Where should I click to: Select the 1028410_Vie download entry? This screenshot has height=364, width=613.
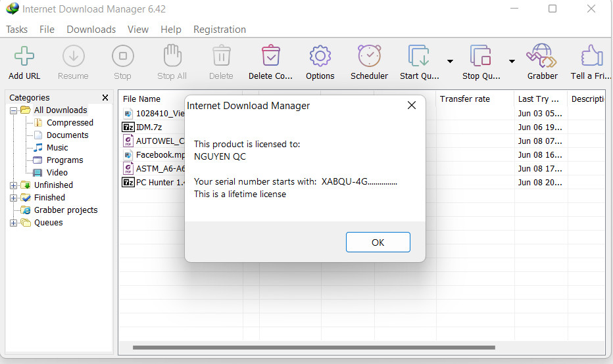(160, 113)
